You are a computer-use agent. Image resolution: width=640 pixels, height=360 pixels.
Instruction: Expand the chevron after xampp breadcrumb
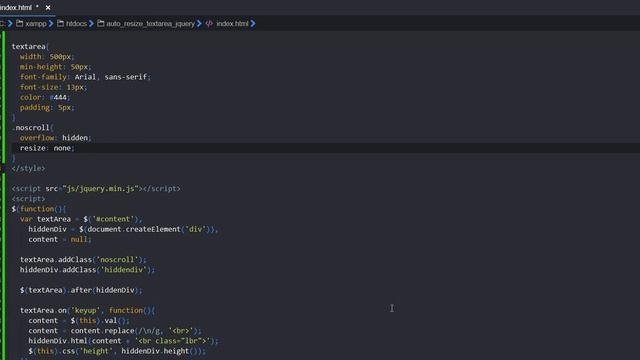(x=51, y=24)
